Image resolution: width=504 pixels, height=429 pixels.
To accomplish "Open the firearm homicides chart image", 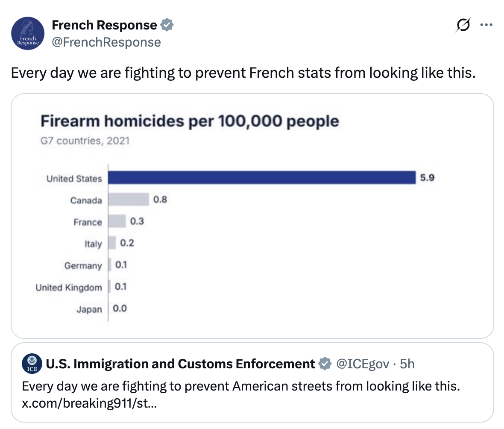I will pos(252,216).
